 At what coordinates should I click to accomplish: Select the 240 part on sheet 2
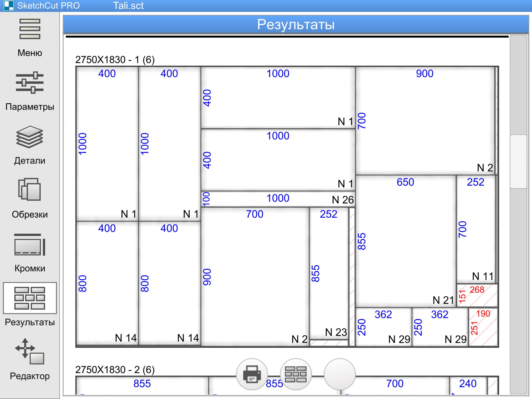pos(468,386)
